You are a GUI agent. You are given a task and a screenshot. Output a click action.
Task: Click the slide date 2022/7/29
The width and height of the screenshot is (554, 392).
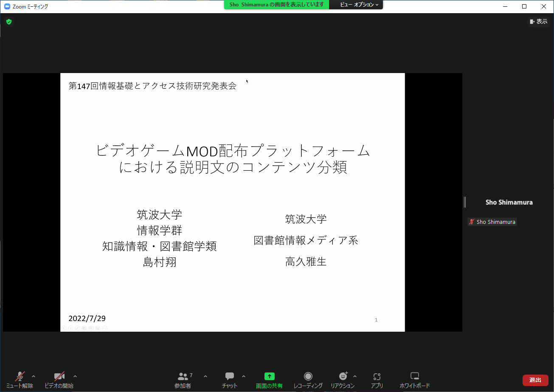[x=87, y=319]
